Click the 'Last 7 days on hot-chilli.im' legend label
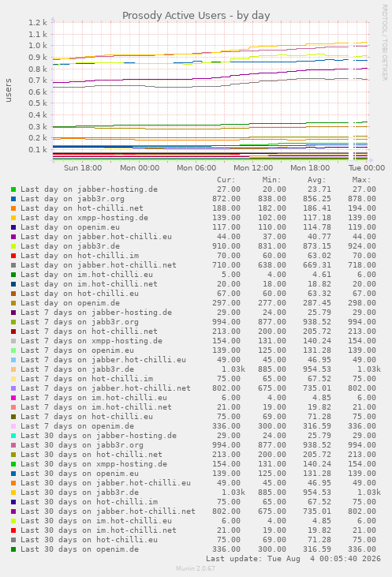 point(87,379)
